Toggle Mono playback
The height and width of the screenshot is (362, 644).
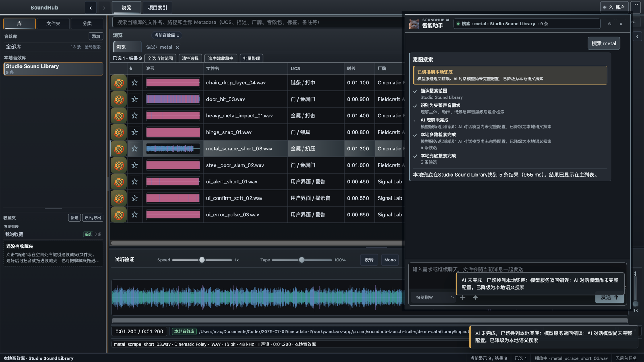point(390,260)
